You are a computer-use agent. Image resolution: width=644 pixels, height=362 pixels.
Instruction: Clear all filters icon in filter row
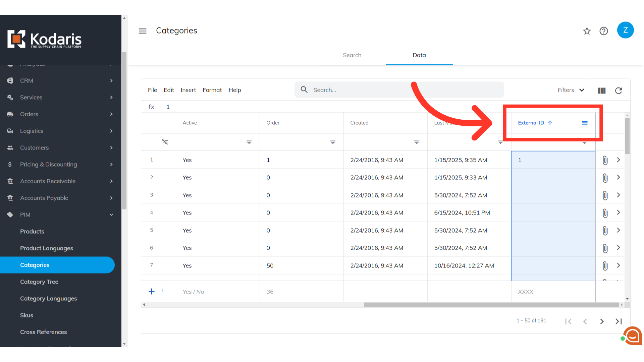coord(165,142)
